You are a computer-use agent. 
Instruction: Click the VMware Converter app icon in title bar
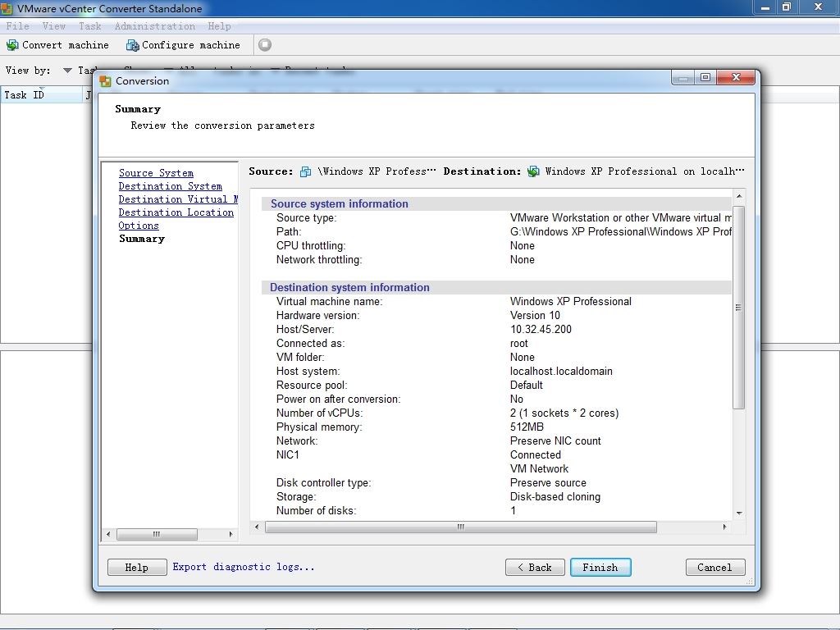(x=7, y=8)
